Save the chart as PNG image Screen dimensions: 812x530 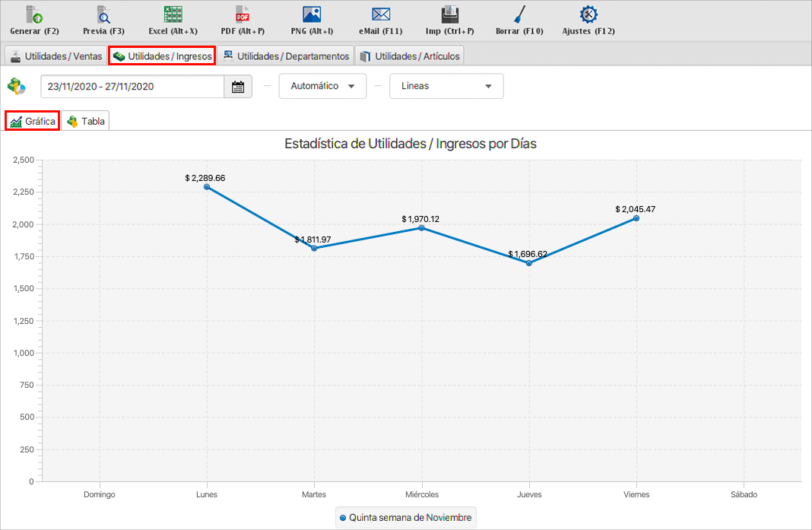click(x=312, y=14)
